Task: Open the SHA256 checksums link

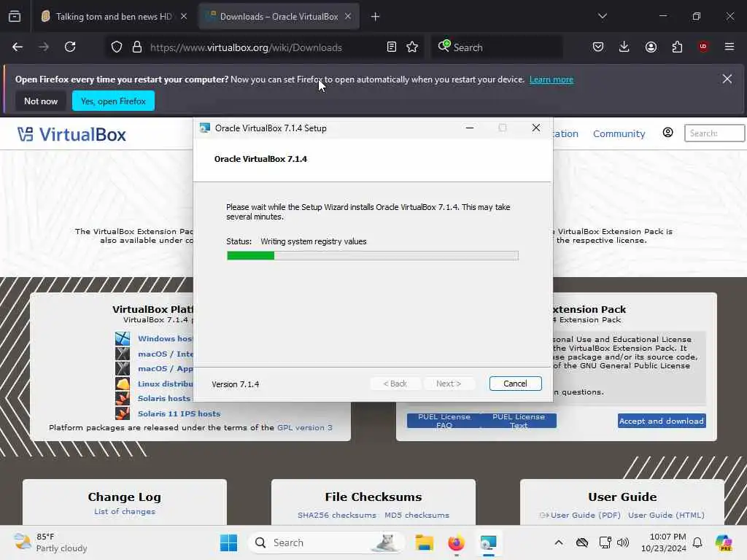Action: [x=337, y=516]
